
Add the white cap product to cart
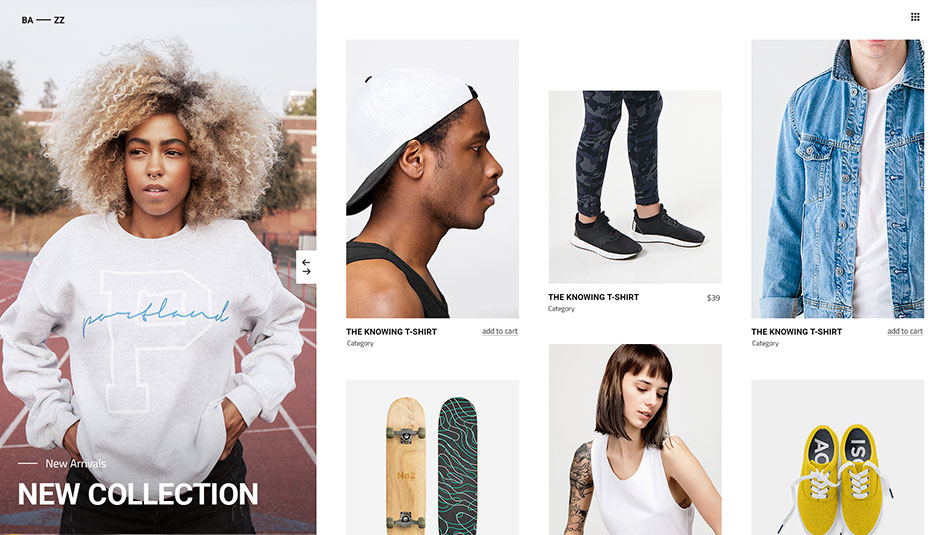(500, 331)
